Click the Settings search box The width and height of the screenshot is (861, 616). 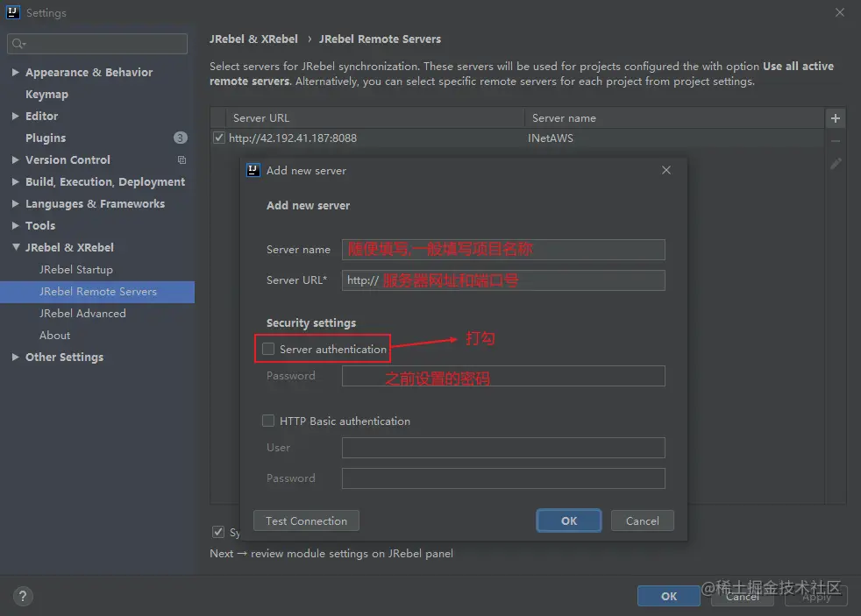[x=97, y=44]
